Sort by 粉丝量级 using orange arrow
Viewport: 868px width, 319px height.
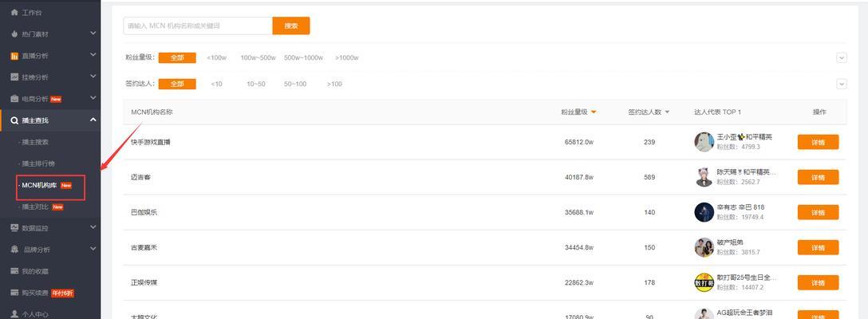(x=594, y=112)
